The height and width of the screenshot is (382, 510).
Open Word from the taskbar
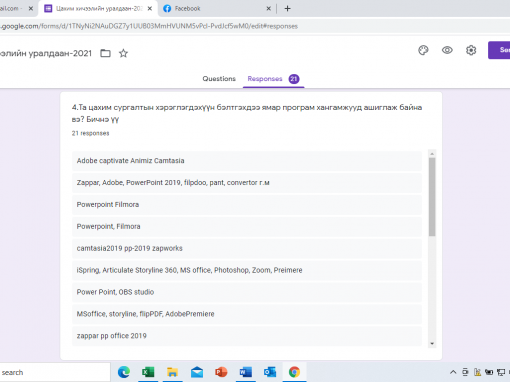[246, 372]
